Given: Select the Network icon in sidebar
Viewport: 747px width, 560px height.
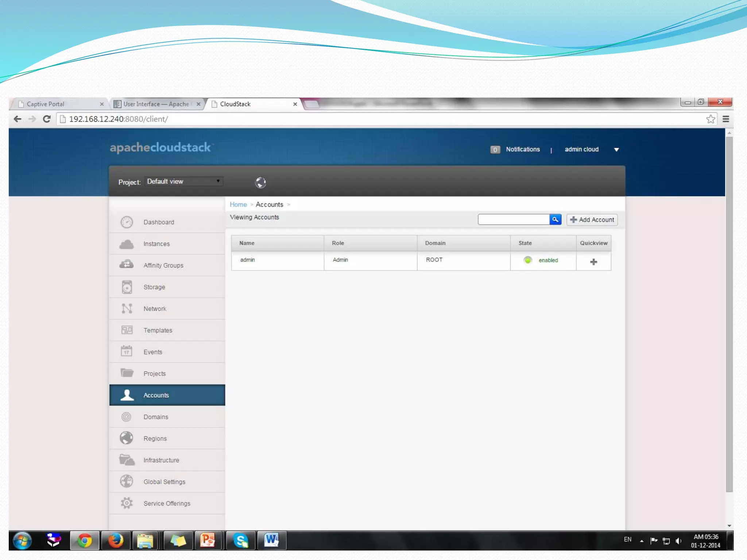Looking at the screenshot, I should pos(127,309).
